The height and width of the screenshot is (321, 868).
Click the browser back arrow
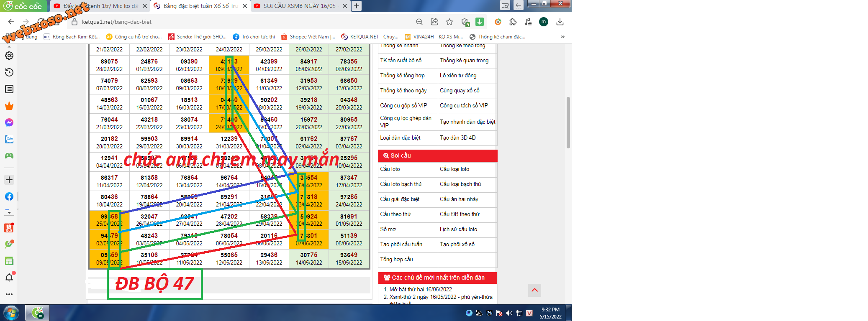point(11,22)
